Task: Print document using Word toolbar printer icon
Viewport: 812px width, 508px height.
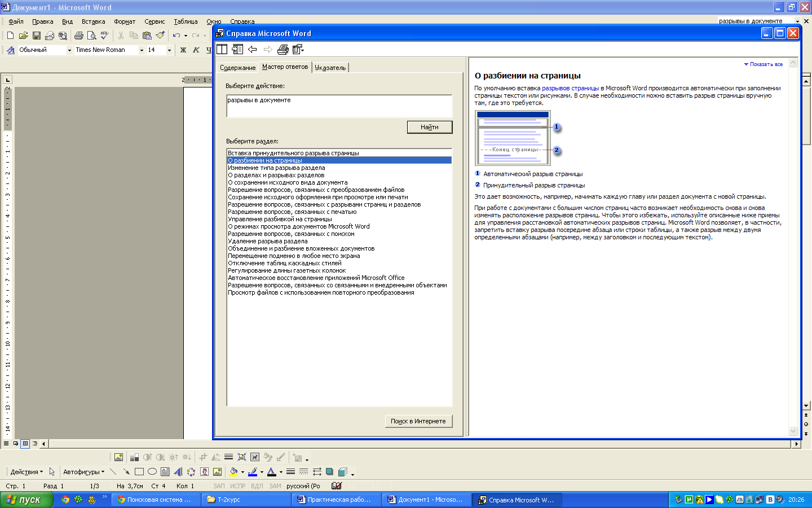Action: (x=79, y=36)
